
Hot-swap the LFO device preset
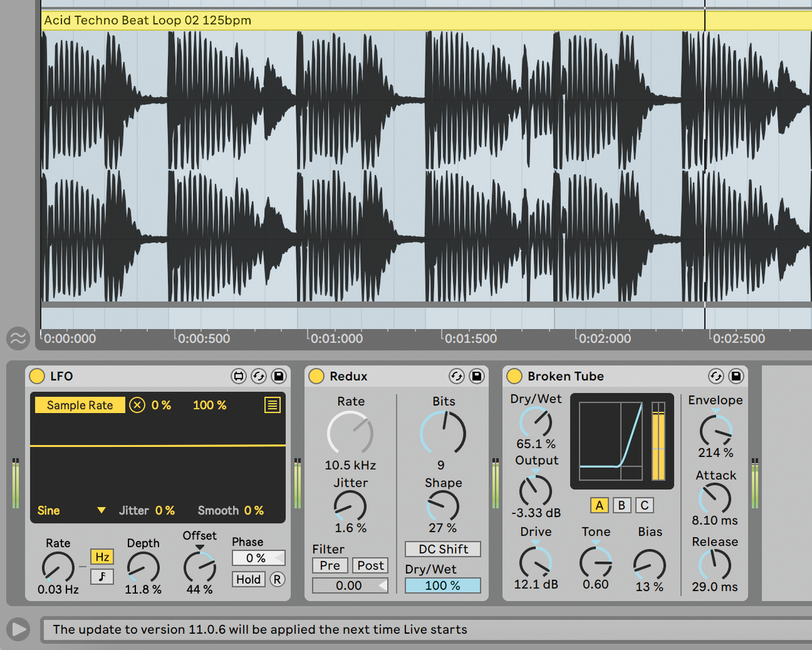(258, 376)
